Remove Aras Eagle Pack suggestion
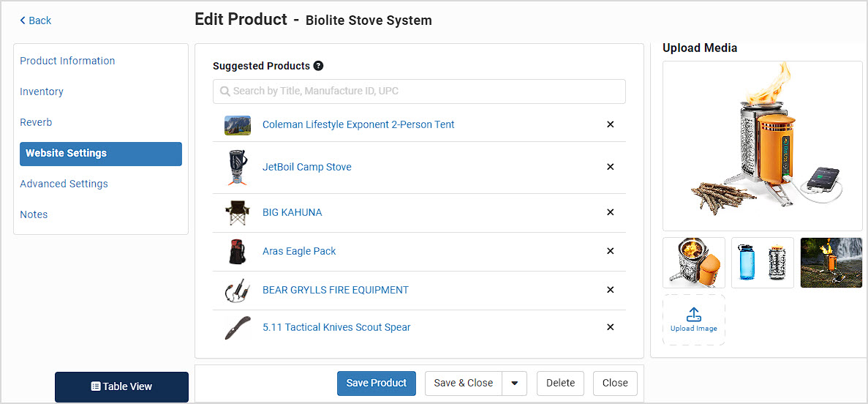The width and height of the screenshot is (868, 404). [611, 251]
